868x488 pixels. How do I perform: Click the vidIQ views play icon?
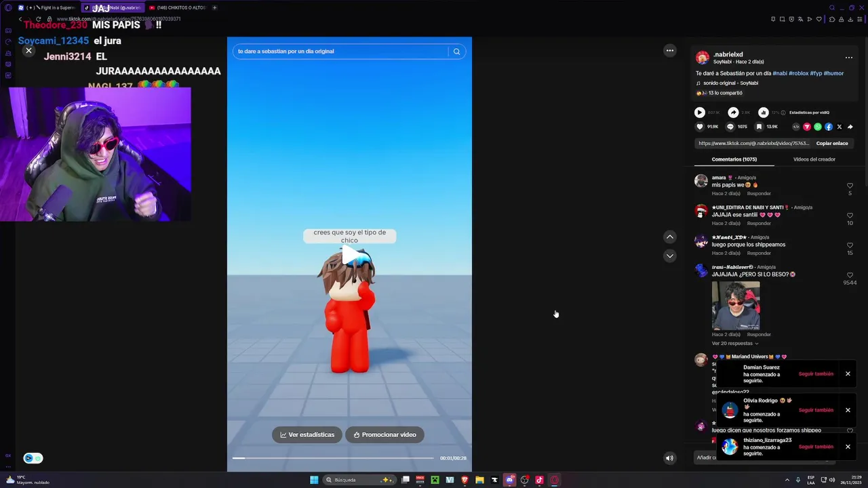(x=700, y=113)
